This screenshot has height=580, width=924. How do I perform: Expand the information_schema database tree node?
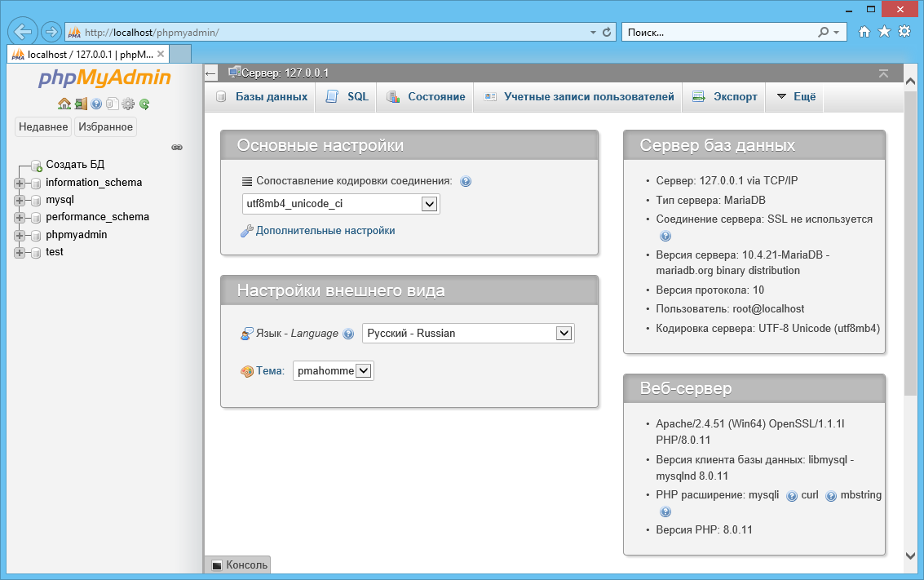(20, 184)
